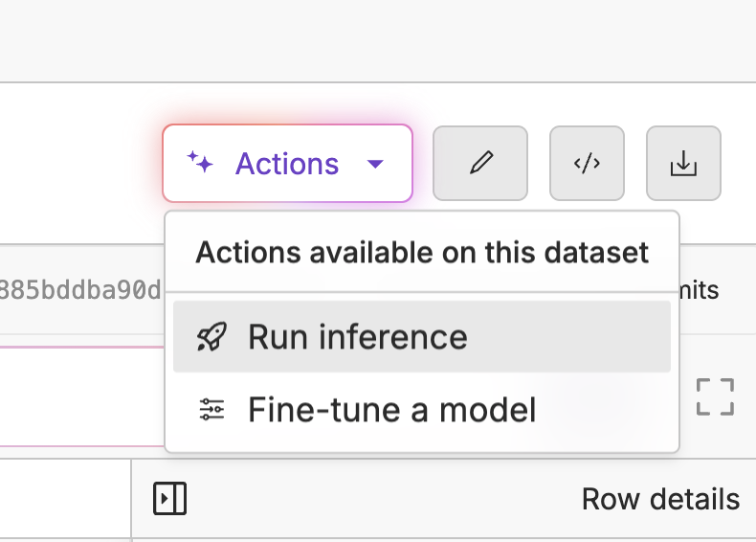This screenshot has height=542, width=756.
Task: Click the pink-outlined cell below the hash
Action: (x=81, y=396)
